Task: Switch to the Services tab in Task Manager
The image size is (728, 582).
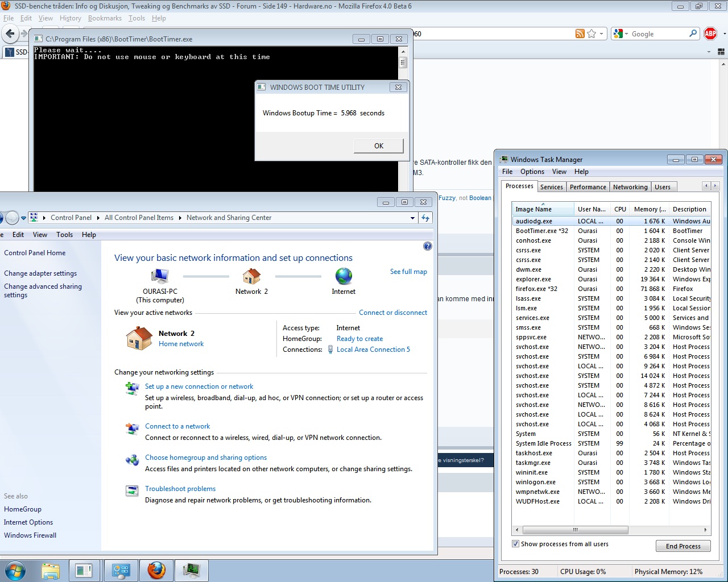Action: tap(552, 187)
